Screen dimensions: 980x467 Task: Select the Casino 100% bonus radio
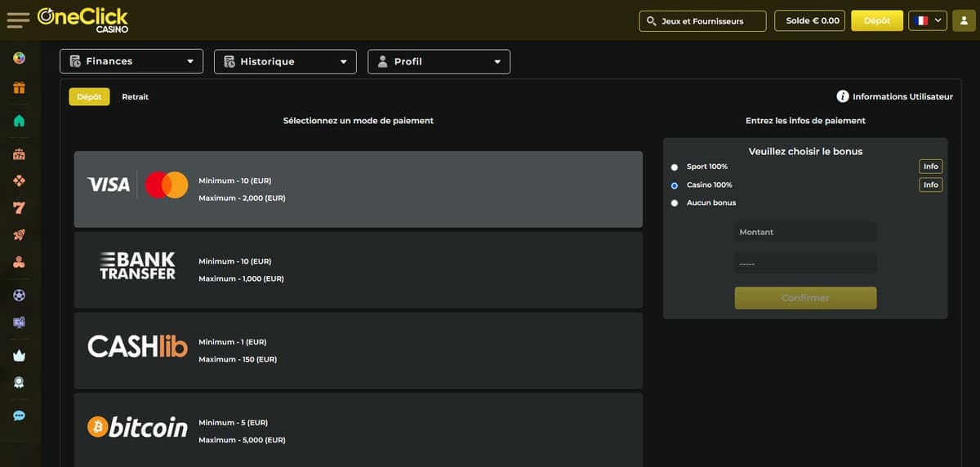click(x=675, y=185)
